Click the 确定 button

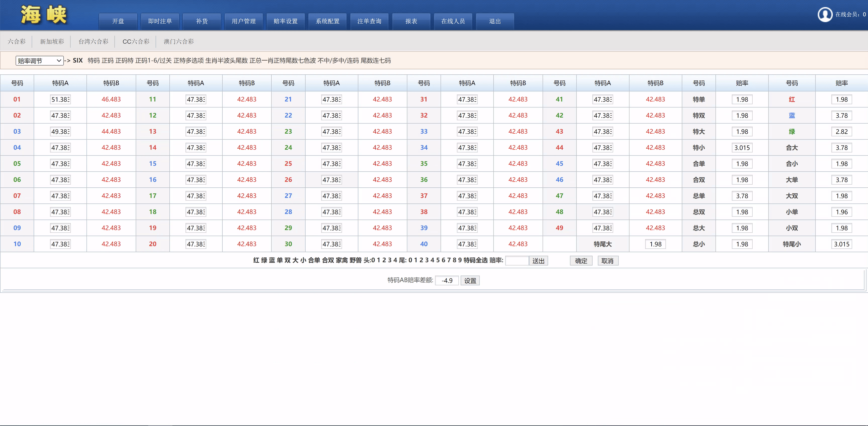pos(581,261)
